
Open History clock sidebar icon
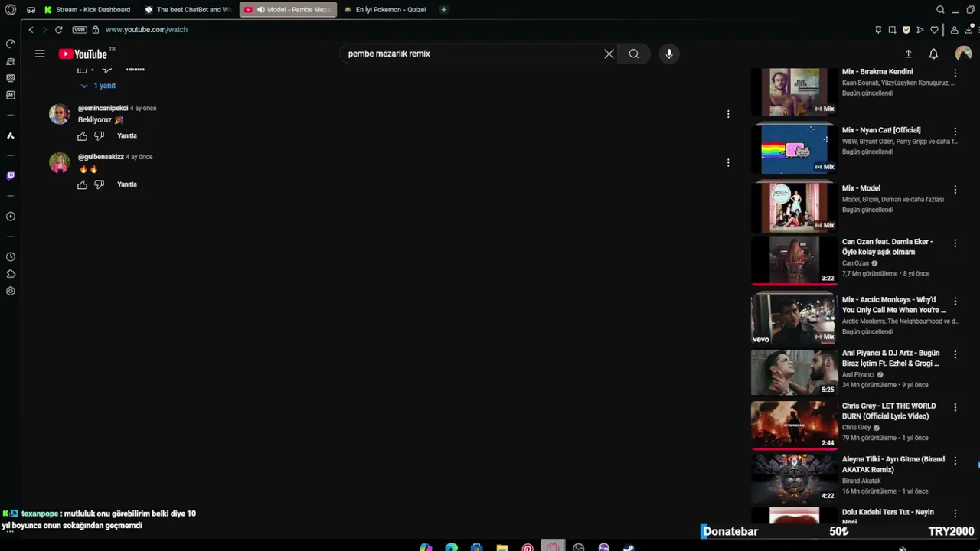pyautogui.click(x=11, y=257)
